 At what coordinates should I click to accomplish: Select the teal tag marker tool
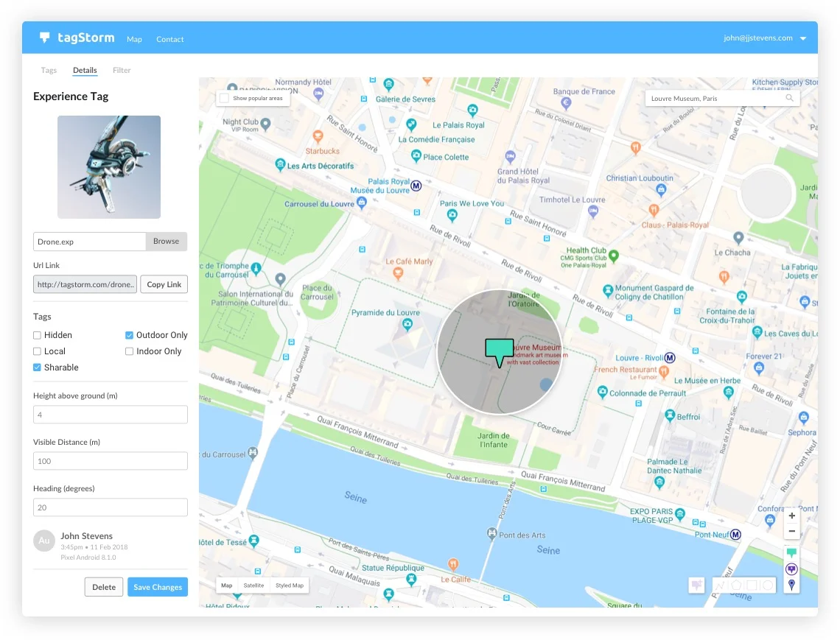[791, 552]
